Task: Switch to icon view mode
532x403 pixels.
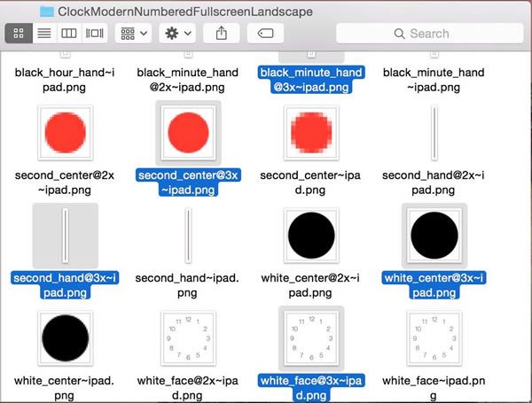Action: (20, 34)
